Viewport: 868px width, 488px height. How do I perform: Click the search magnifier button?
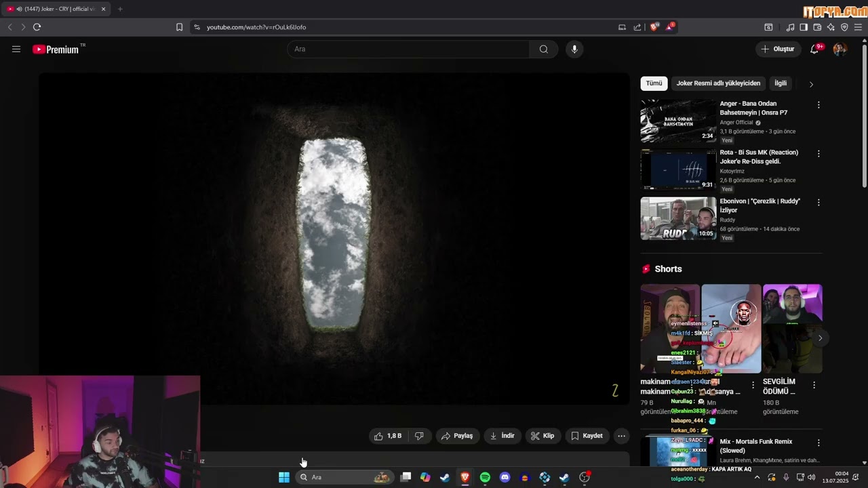coord(544,49)
